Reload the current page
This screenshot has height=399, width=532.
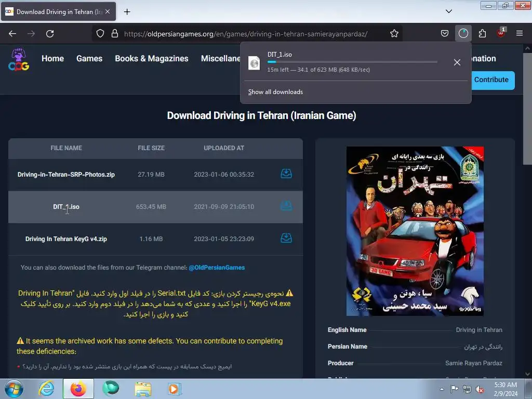point(50,34)
